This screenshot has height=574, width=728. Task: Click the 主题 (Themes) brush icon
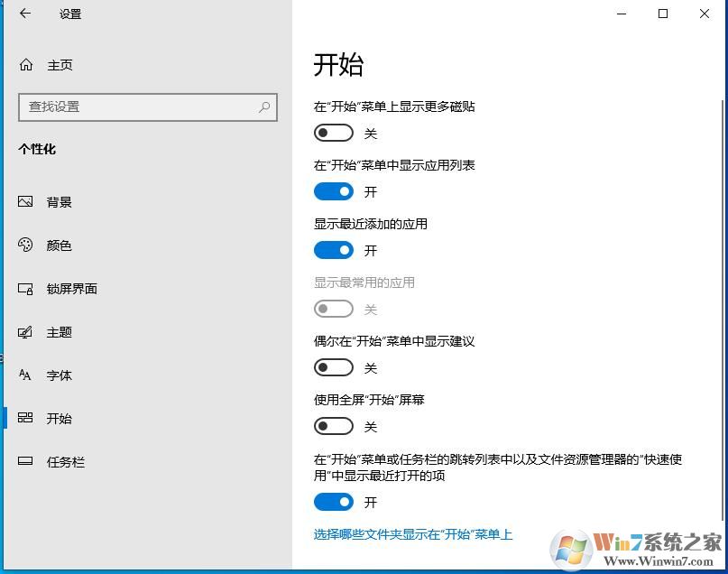click(26, 332)
